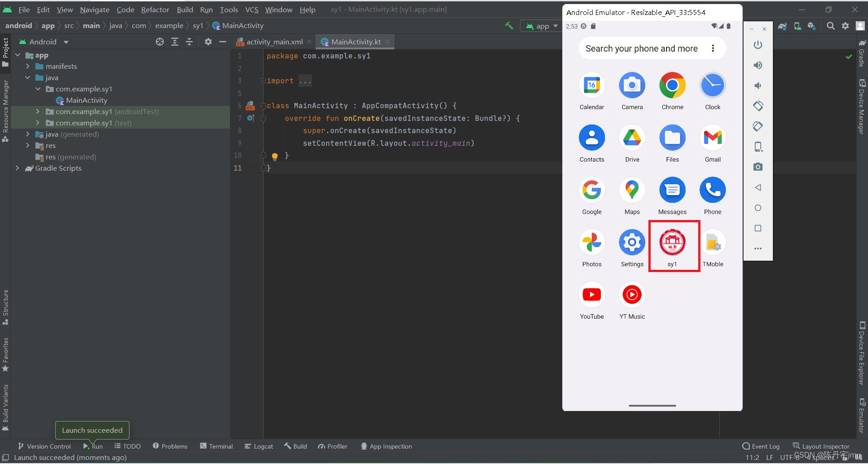Click the emulator volume up icon
Screen dimensions: 868x464
click(x=758, y=65)
